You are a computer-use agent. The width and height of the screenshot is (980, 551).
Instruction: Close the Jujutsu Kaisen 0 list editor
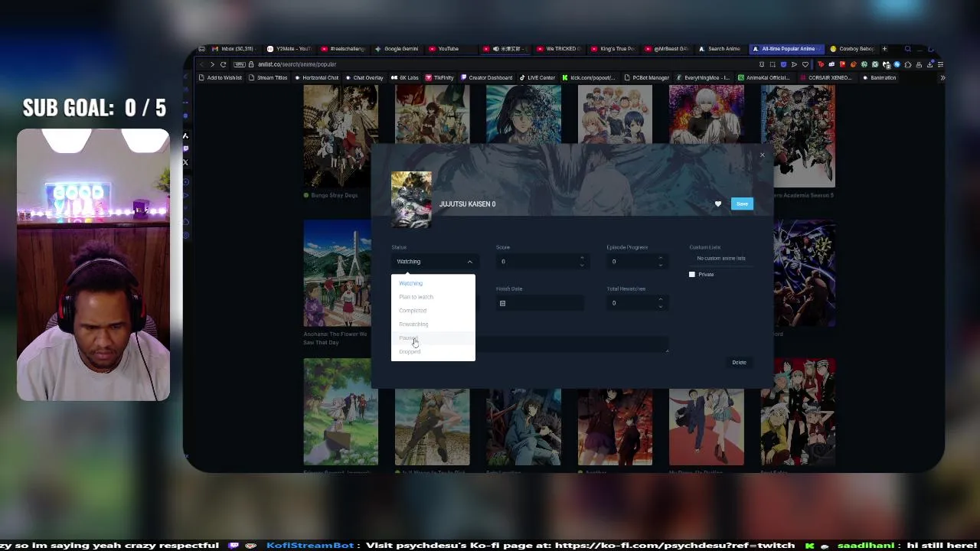[762, 155]
